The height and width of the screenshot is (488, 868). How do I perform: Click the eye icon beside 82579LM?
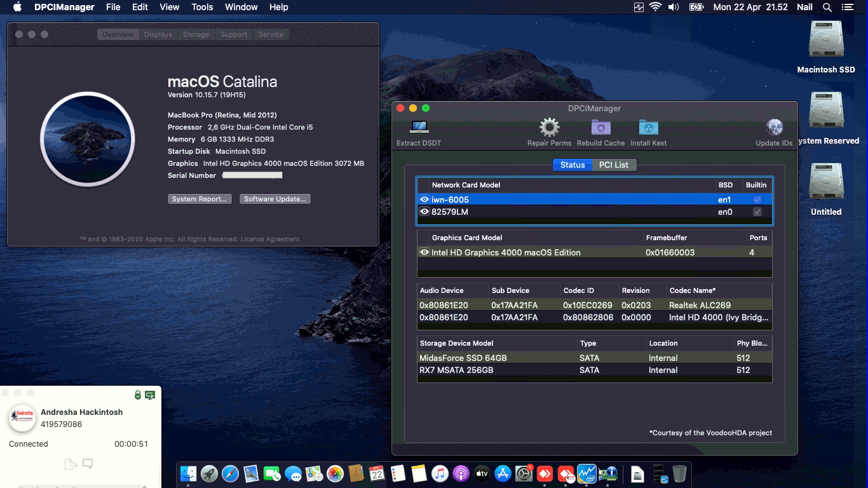[x=424, y=212]
